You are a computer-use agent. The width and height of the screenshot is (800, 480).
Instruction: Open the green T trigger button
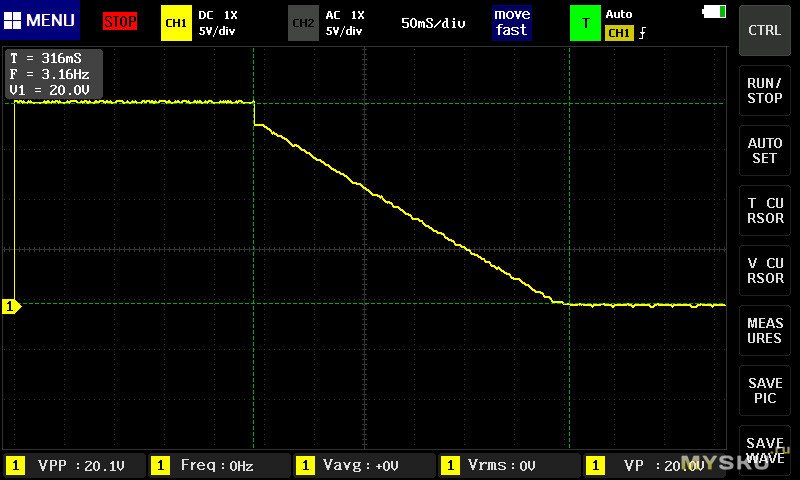(585, 23)
